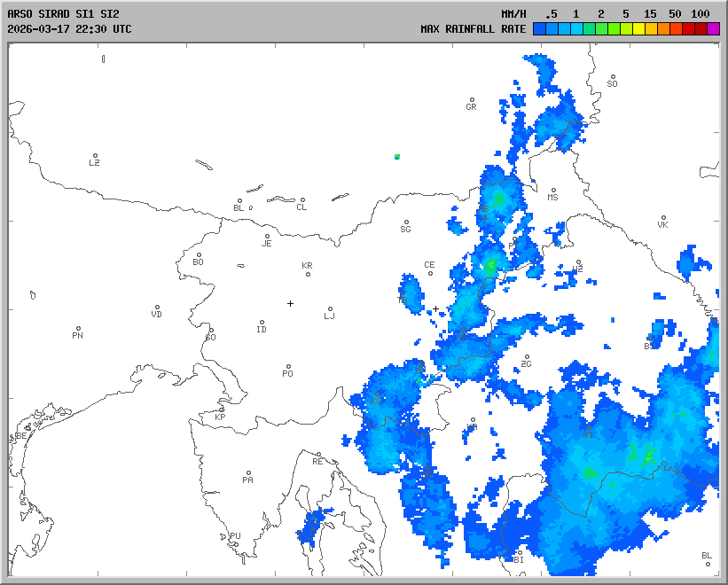The image size is (728, 585).
Task: Select the green legend swatch under 2
Action: pyautogui.click(x=601, y=29)
